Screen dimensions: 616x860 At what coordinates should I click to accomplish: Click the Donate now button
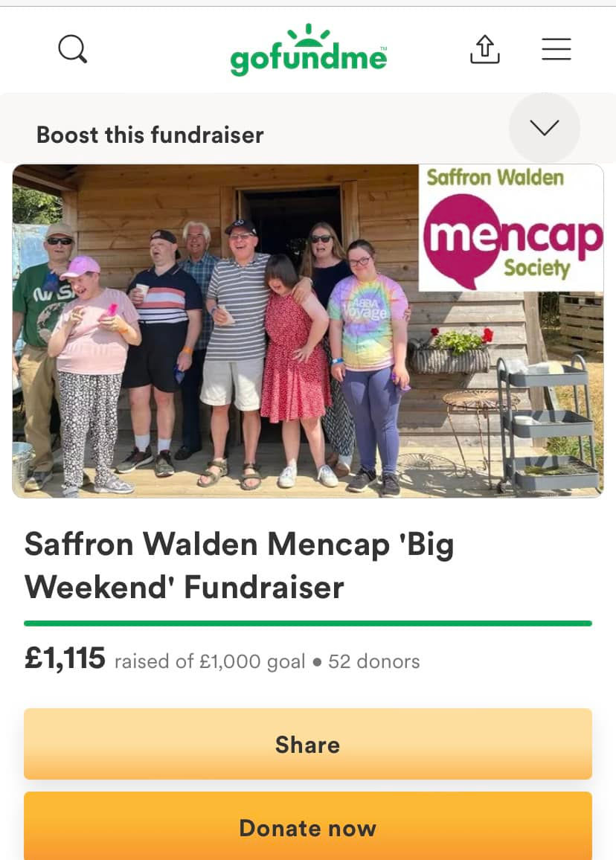308,826
